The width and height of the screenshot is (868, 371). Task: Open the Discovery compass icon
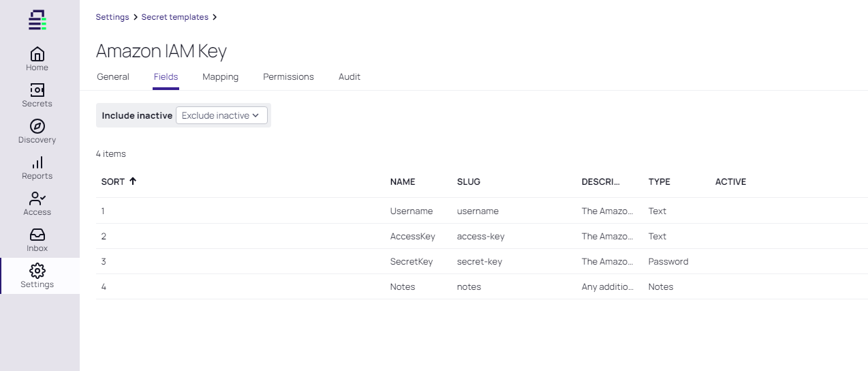[x=37, y=126]
